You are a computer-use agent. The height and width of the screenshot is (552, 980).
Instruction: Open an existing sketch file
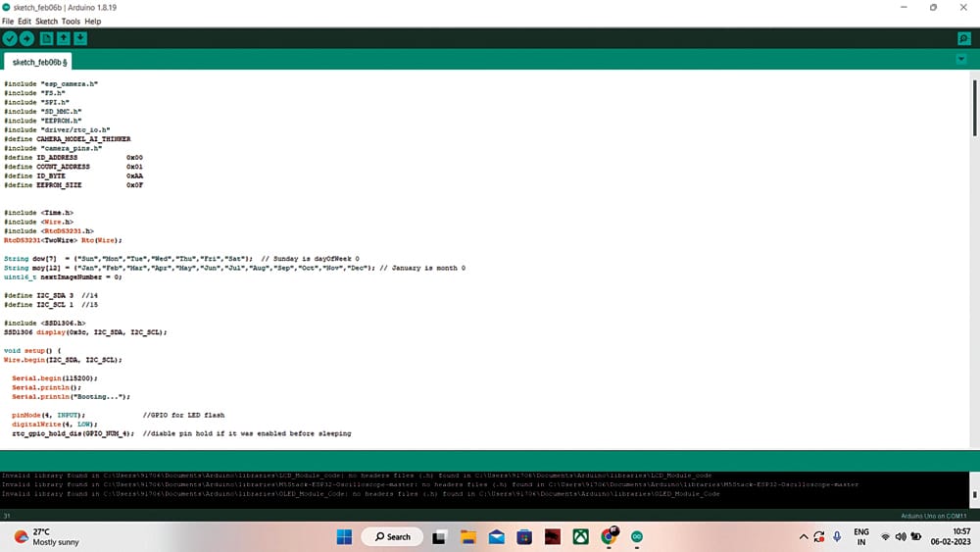(64, 38)
